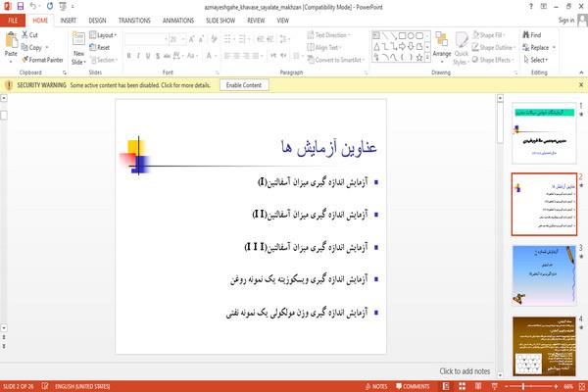Viewport: 588px width, 392px height.
Task: Open the VIEW tab
Action: [283, 21]
